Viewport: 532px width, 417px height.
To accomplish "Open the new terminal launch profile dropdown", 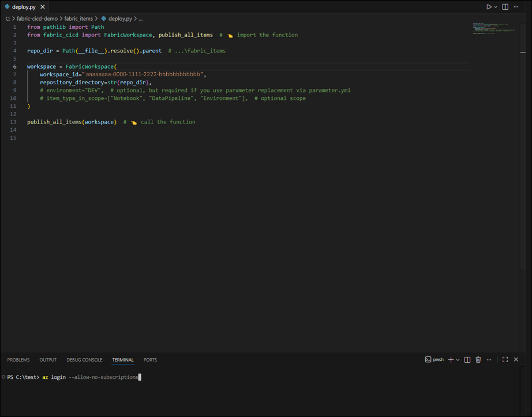I will 458,360.
